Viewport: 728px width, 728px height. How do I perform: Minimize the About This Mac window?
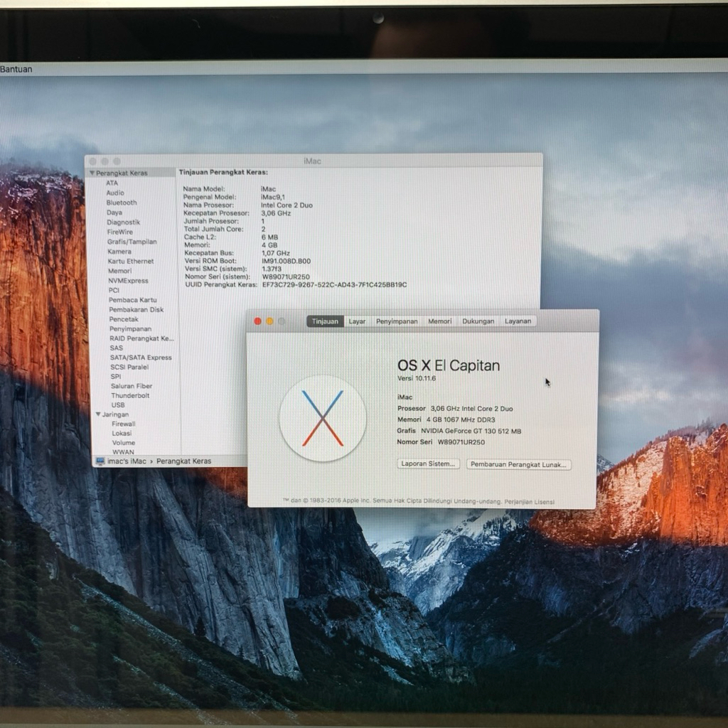point(269,321)
